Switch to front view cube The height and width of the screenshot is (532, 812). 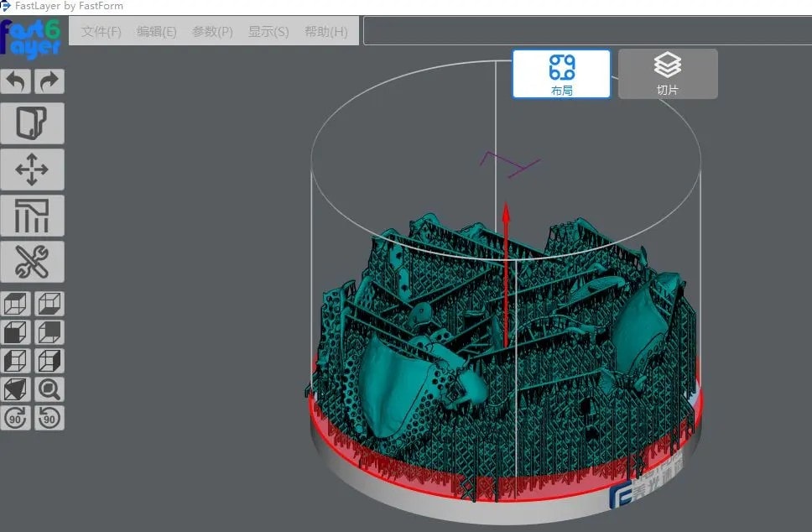click(x=17, y=332)
